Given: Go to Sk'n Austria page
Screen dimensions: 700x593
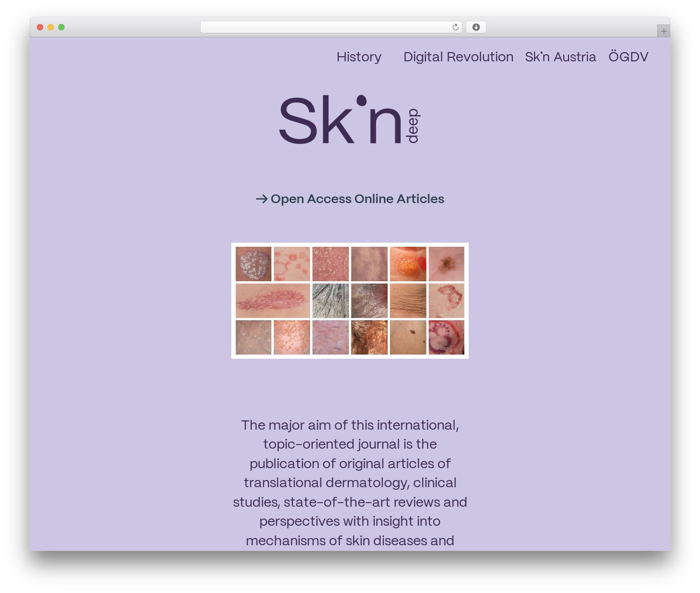Looking at the screenshot, I should (561, 57).
